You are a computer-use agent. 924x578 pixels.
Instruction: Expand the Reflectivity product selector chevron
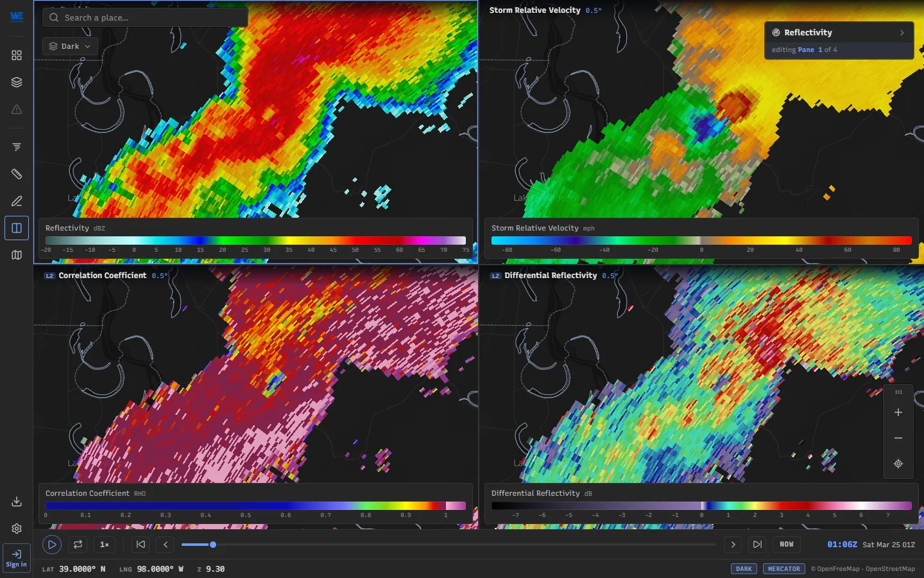pos(902,33)
